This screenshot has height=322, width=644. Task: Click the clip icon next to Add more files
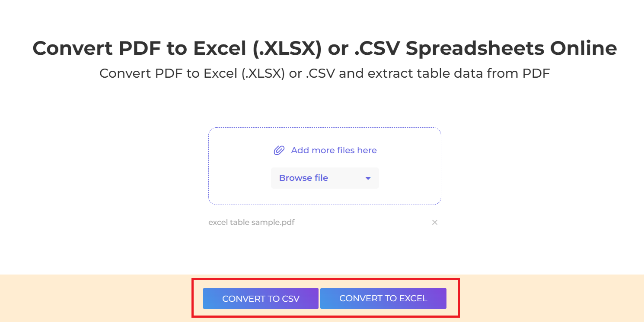pos(279,150)
